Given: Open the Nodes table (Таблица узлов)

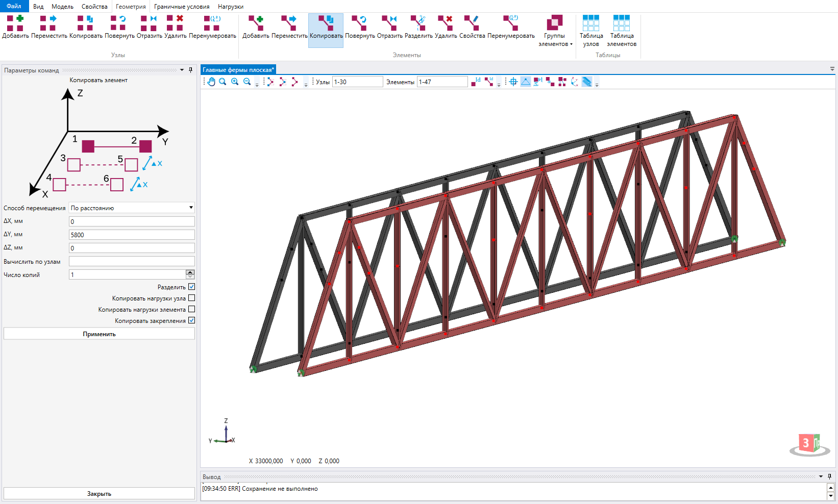Looking at the screenshot, I should click(x=591, y=31).
